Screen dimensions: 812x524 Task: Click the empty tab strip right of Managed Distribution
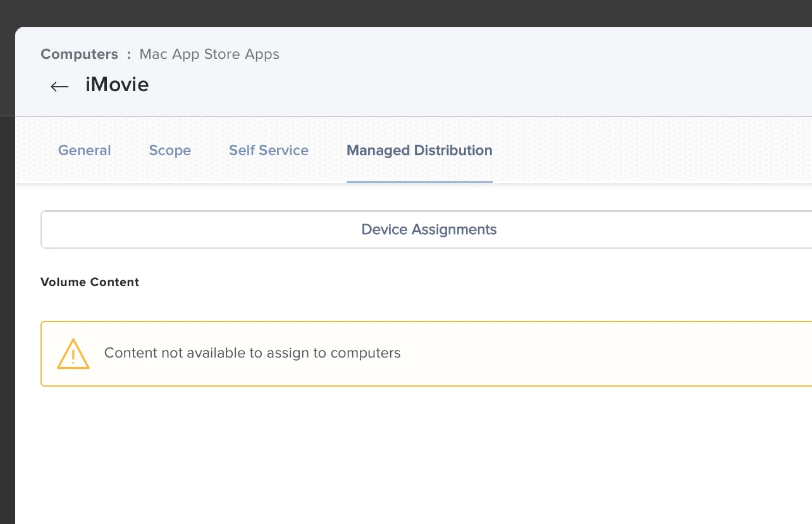pos(651,151)
